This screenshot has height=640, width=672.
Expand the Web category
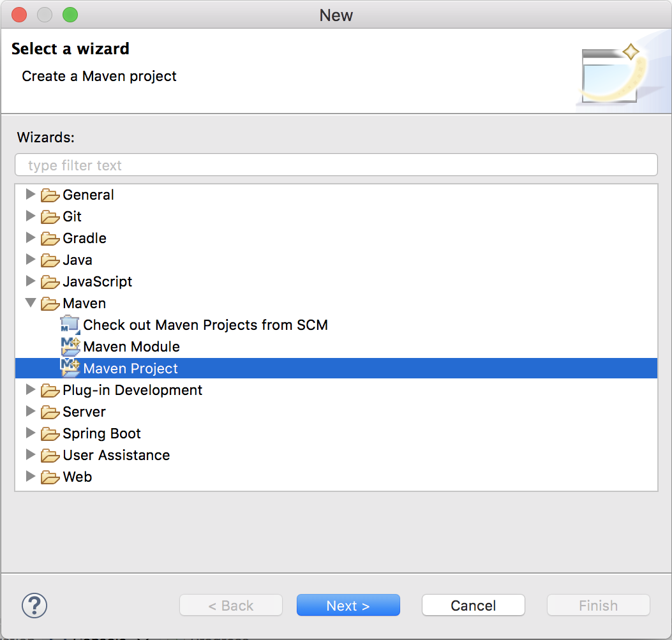pos(30,476)
